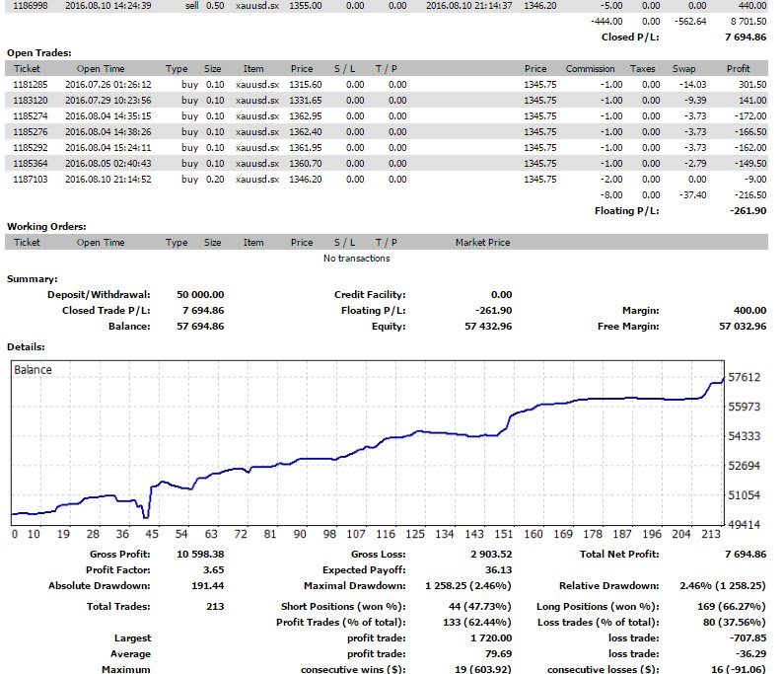Select ticket number 1187103 in Open Trades
Screen dimensions: 784x674
click(x=30, y=180)
